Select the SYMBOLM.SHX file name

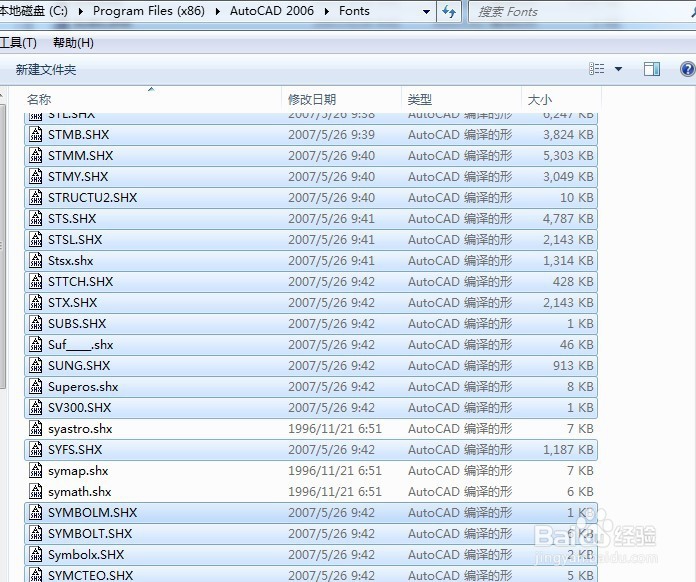[x=92, y=513]
